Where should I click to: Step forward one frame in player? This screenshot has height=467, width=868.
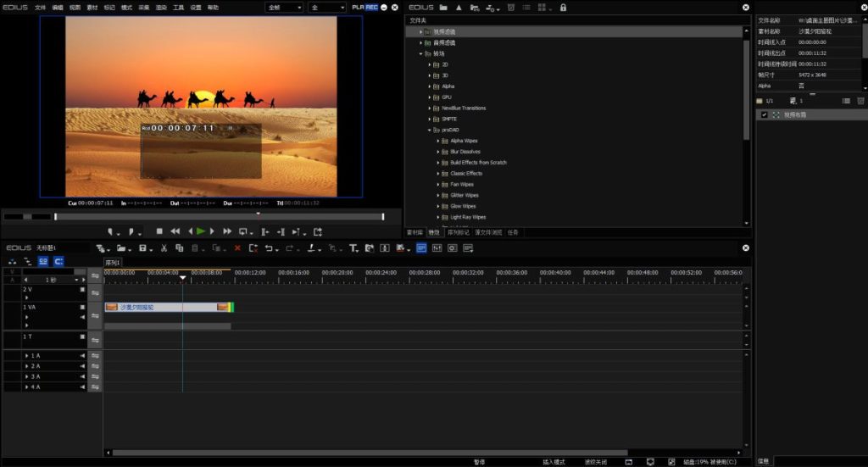pyautogui.click(x=212, y=231)
